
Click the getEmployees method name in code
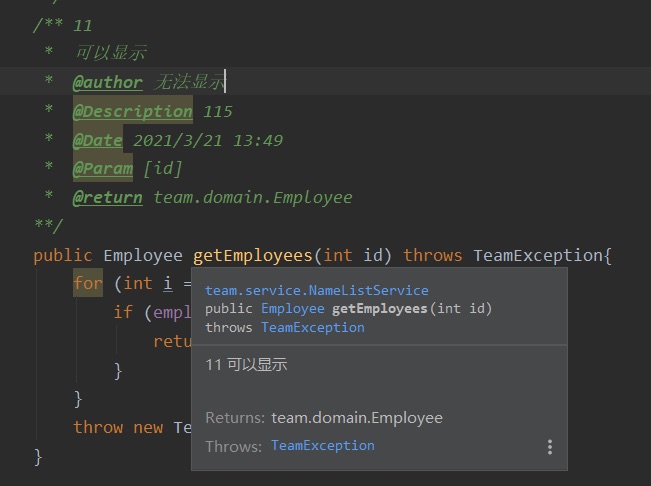(x=253, y=255)
